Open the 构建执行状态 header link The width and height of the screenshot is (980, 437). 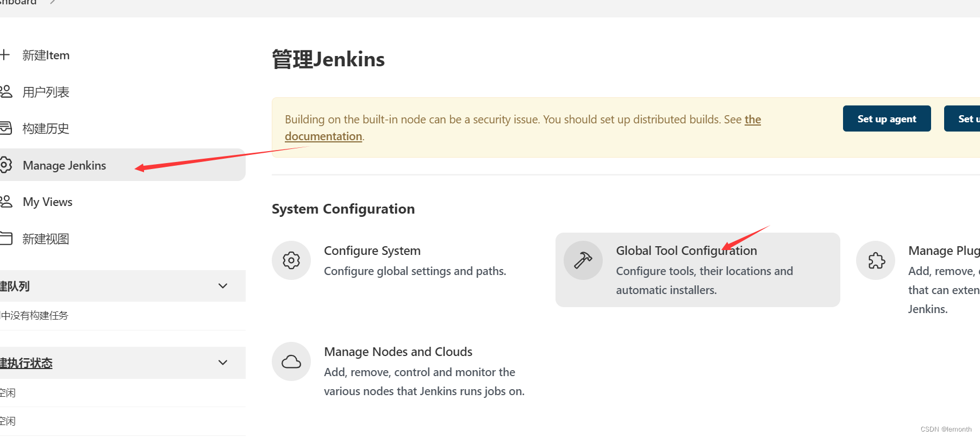(x=26, y=363)
